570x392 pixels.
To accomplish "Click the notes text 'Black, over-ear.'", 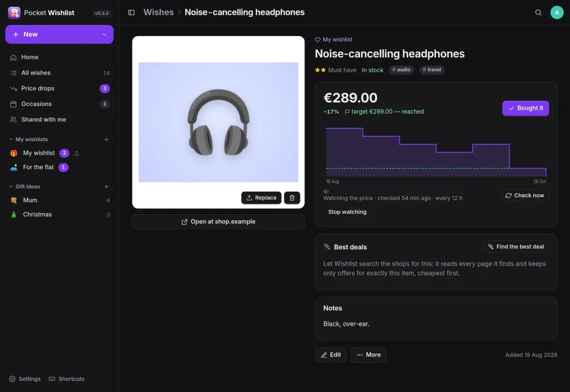I will [x=346, y=324].
